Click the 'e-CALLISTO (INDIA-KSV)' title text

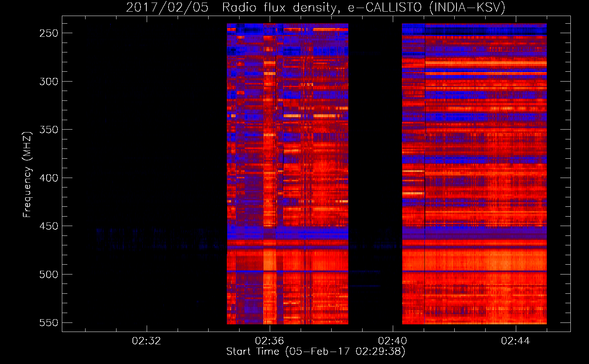427,7
